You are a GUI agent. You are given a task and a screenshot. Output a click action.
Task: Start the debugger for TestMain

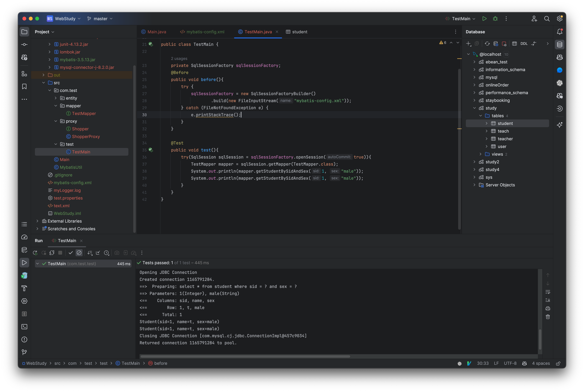click(495, 19)
